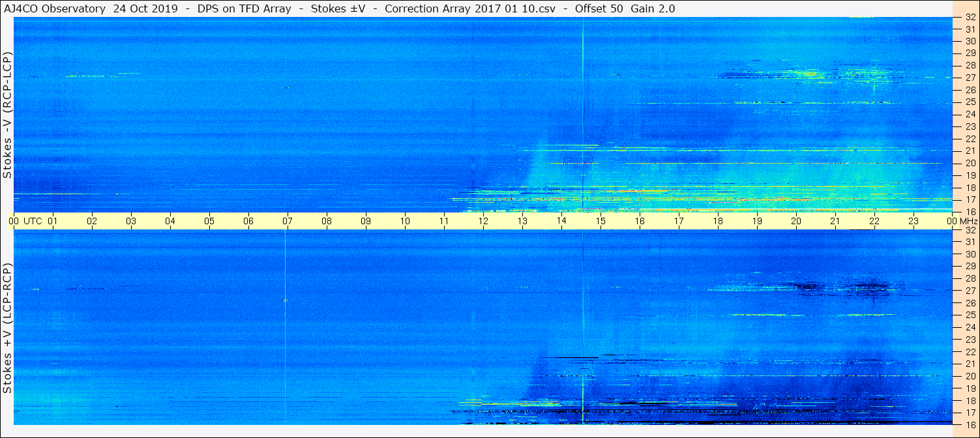Click 32 MHz tick in Stokes -V panel
980x438 pixels.
click(970, 18)
